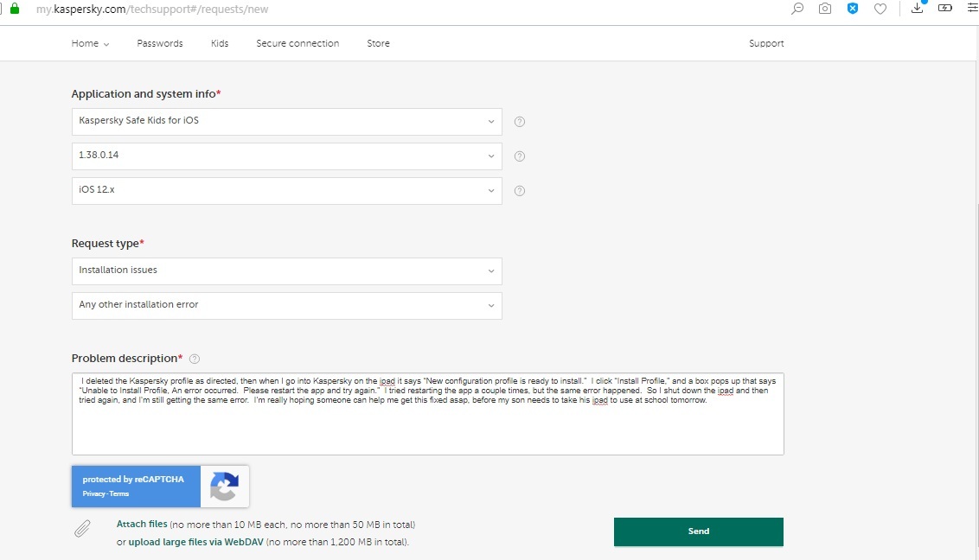Click upload large files via WebDAV link
The width and height of the screenshot is (979, 560).
(196, 542)
